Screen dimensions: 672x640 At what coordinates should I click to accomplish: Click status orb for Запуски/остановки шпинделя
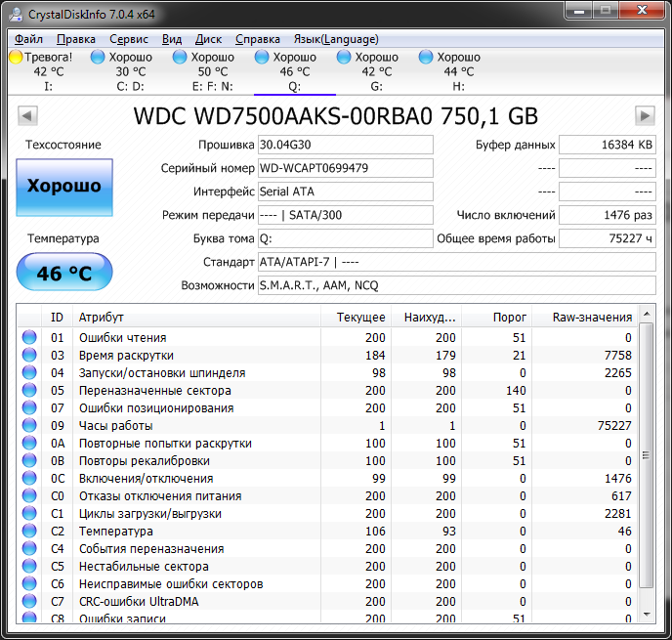pyautogui.click(x=29, y=372)
